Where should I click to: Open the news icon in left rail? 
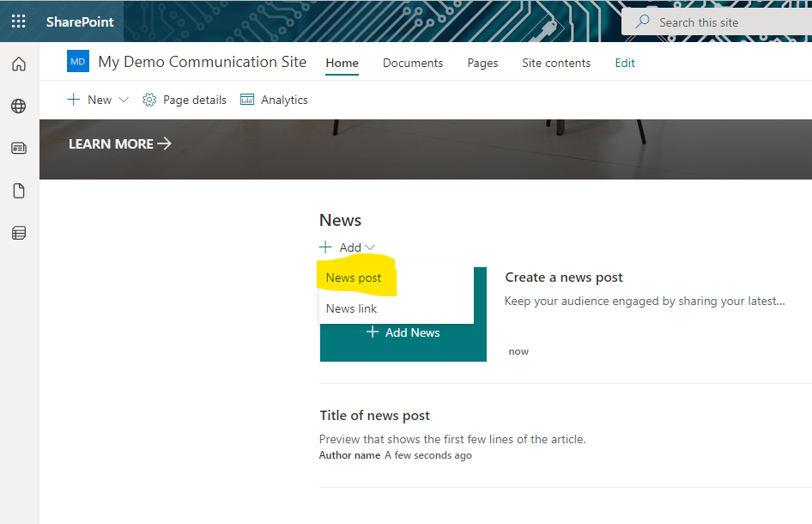click(19, 149)
